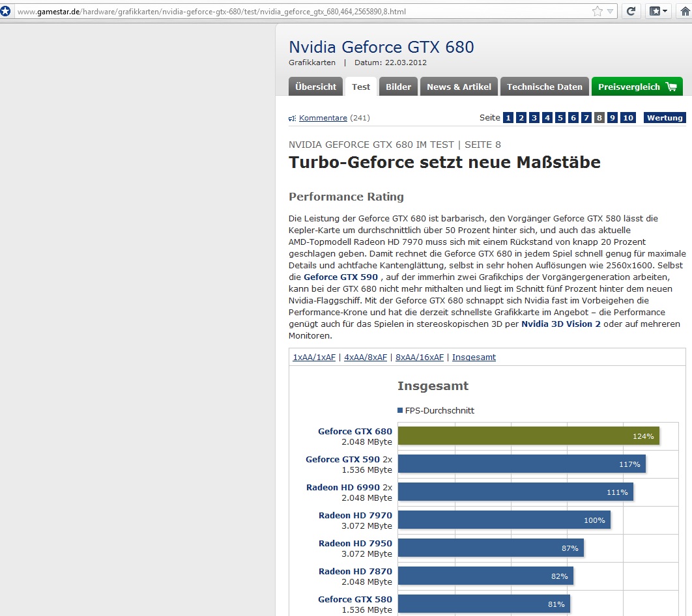Click the shopping cart icon on Preisvergleich
Viewport: 692px width, 616px height.
click(670, 87)
